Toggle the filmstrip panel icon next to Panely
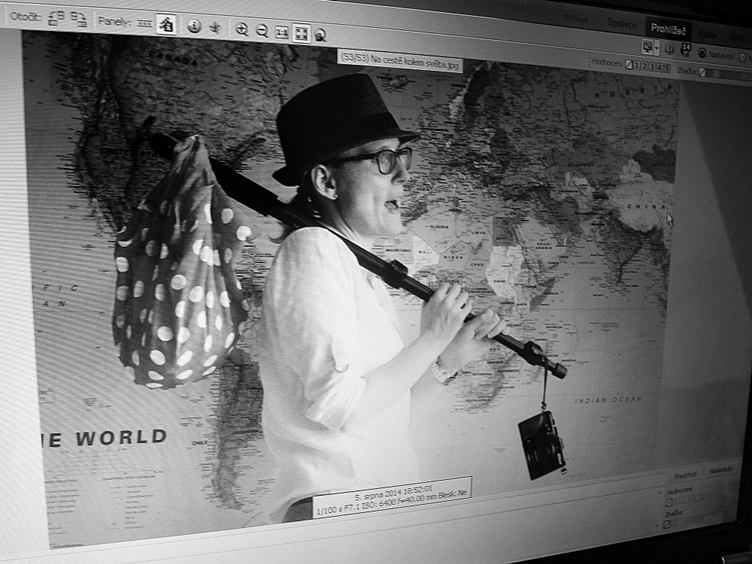The image size is (752, 564). (x=144, y=23)
